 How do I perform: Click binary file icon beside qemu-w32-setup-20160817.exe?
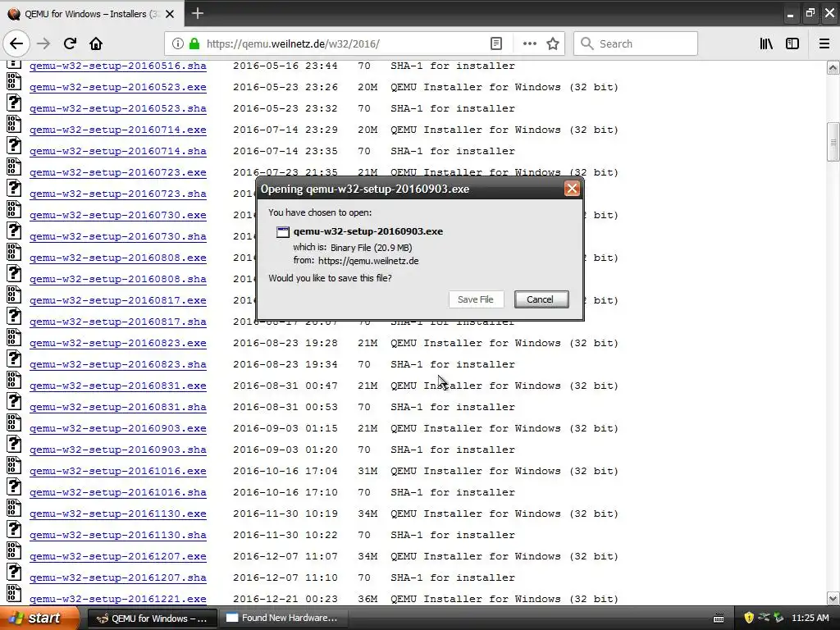pyautogui.click(x=14, y=294)
